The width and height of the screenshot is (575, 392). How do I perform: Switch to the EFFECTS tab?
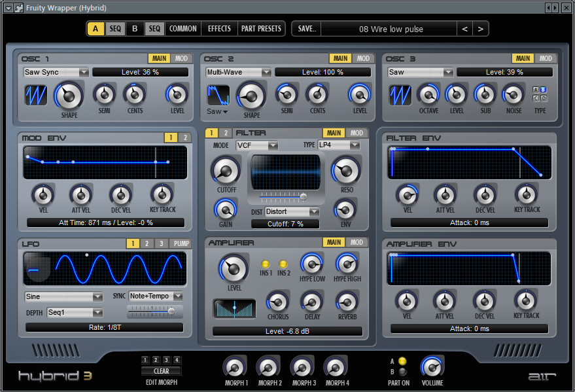(x=219, y=29)
